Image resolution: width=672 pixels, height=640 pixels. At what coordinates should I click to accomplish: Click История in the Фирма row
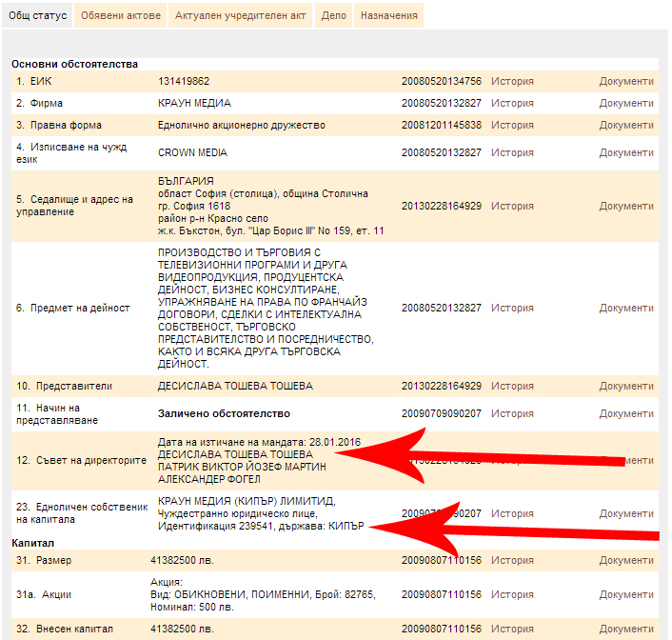(512, 103)
